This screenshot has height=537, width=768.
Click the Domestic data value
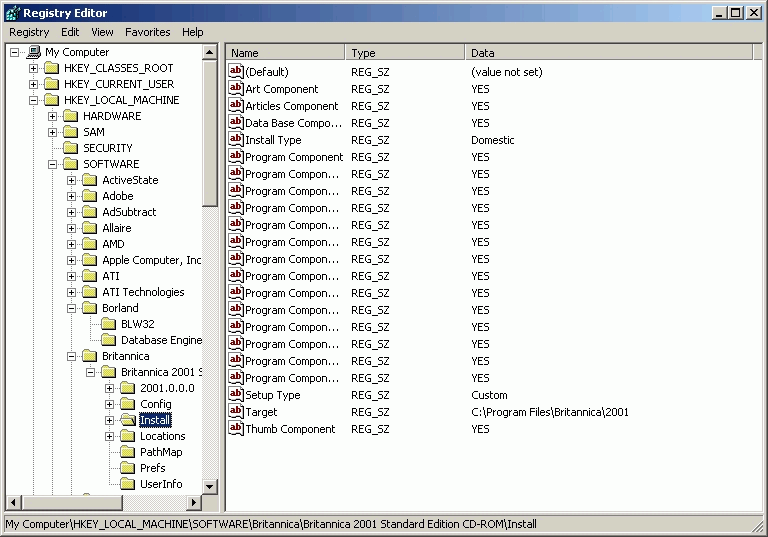point(492,140)
